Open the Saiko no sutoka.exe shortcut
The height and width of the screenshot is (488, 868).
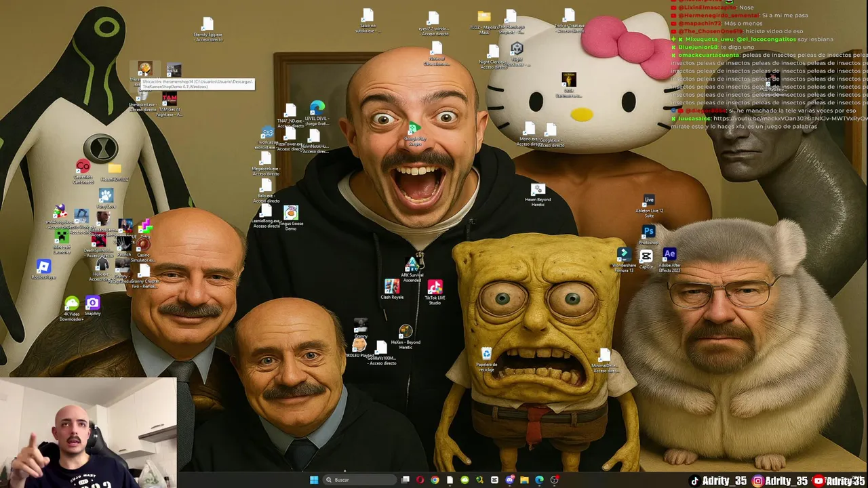click(367, 21)
